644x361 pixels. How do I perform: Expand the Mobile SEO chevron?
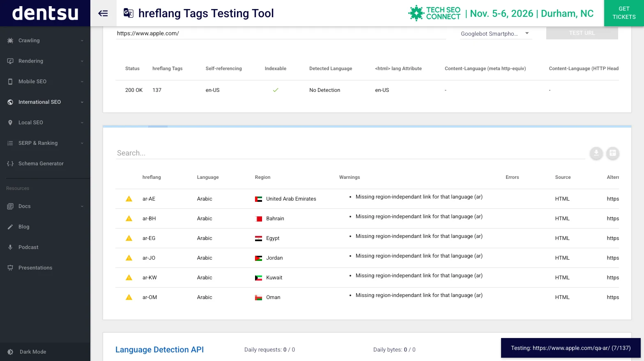(x=82, y=82)
